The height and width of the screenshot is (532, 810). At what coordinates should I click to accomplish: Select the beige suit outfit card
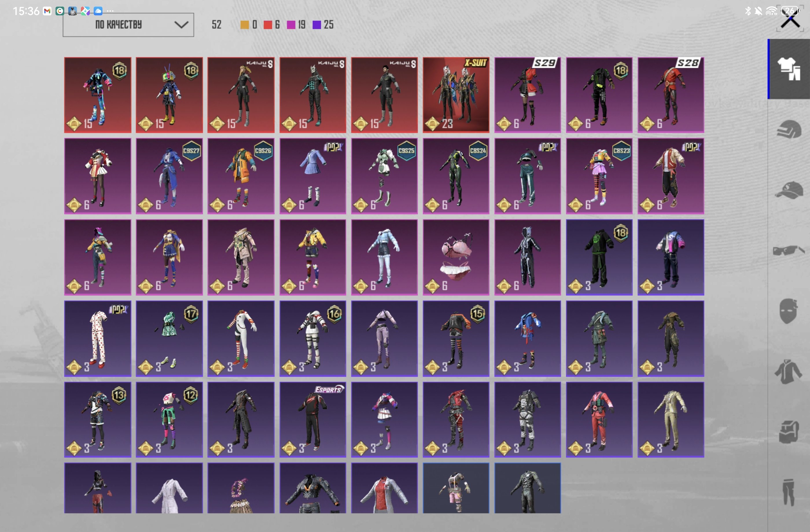click(671, 420)
